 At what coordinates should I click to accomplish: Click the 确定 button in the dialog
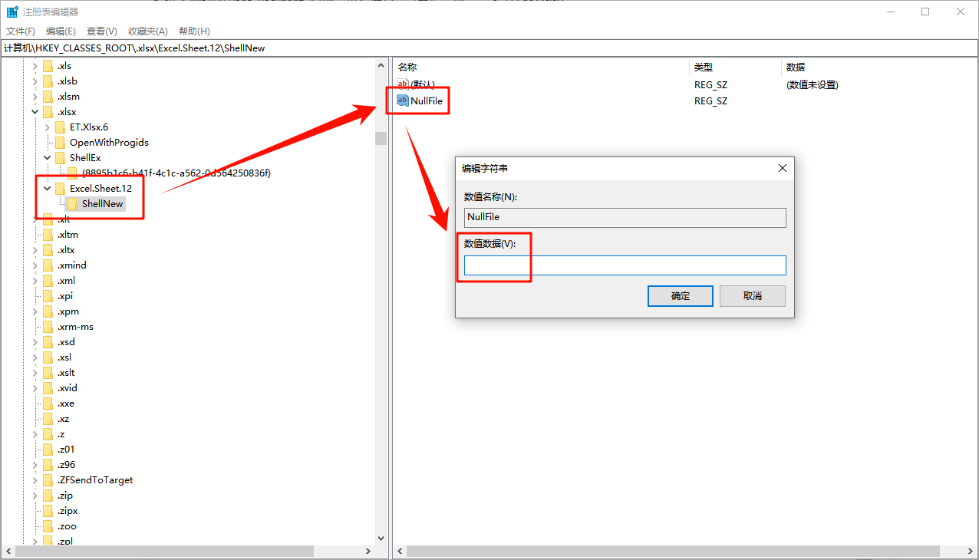[x=680, y=295]
